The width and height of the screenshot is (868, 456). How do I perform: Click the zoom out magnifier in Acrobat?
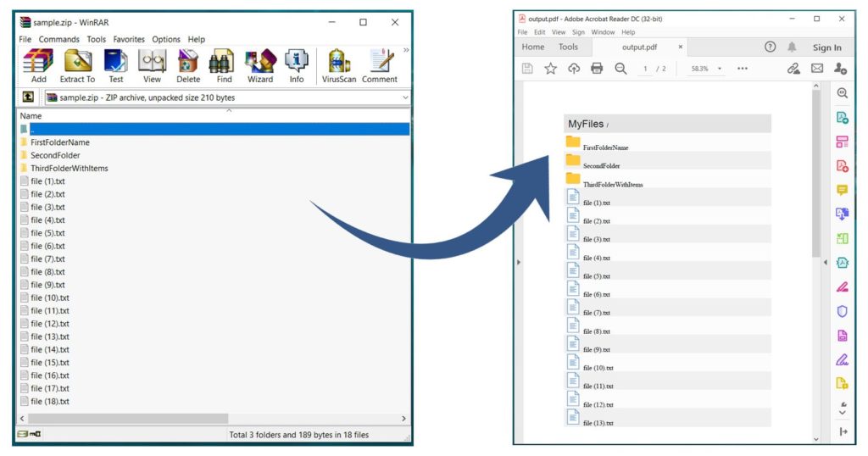point(620,69)
